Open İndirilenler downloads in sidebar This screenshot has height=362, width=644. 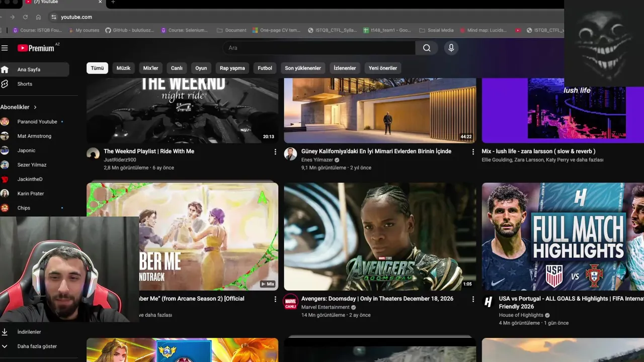point(34,332)
